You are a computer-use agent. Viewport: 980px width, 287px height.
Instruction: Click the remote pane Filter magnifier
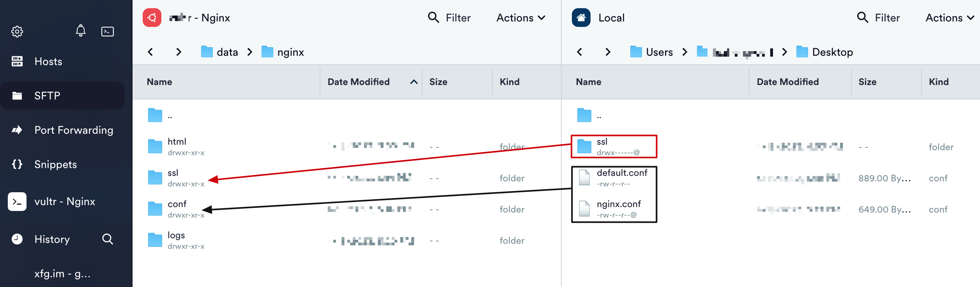tap(433, 18)
